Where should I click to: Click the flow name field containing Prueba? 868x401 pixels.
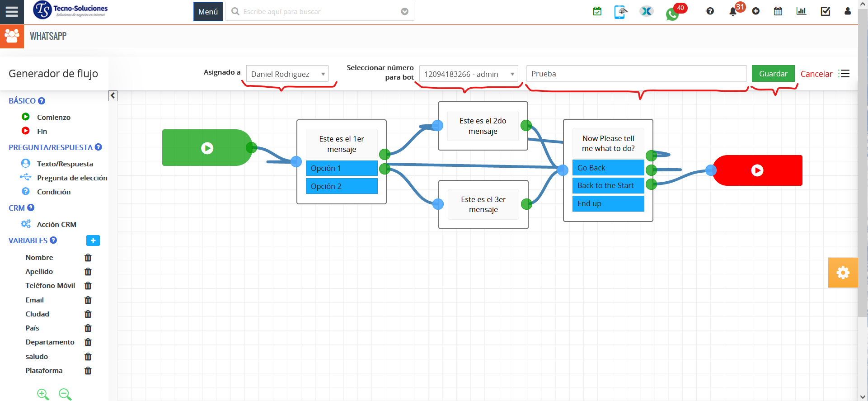[636, 74]
